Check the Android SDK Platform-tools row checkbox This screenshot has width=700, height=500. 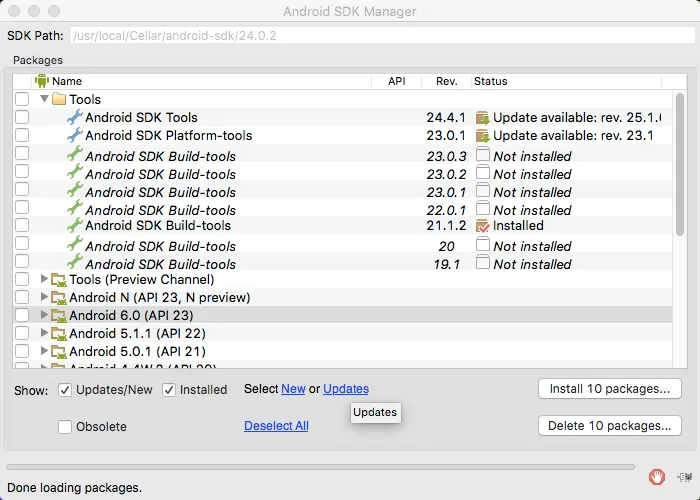pyautogui.click(x=22, y=135)
